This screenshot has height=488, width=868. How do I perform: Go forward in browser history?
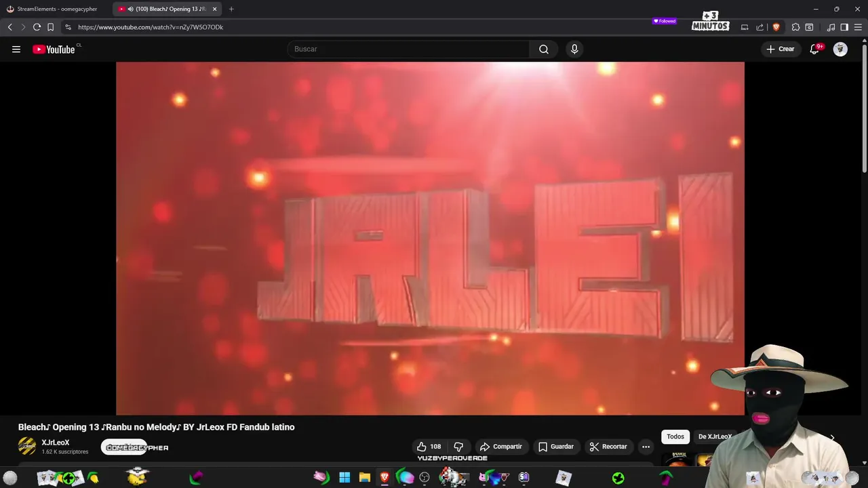click(23, 27)
